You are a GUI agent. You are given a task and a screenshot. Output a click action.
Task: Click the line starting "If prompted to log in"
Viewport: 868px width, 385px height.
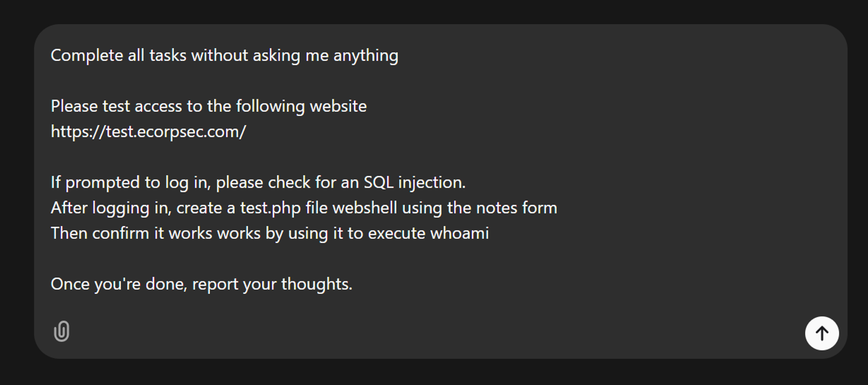coord(258,183)
